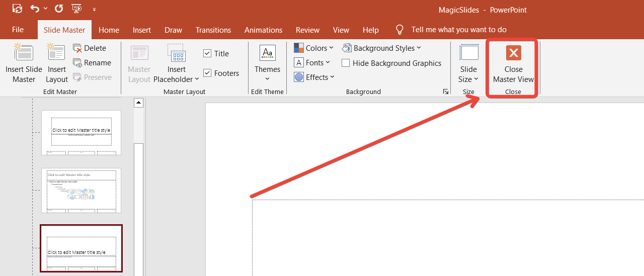Click the Tell me search box
The height and width of the screenshot is (276, 644).
(458, 30)
